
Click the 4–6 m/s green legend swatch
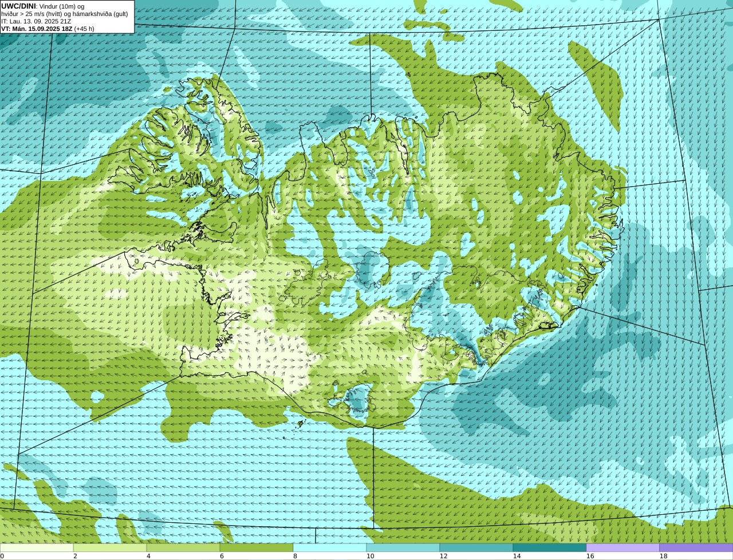(x=183, y=547)
